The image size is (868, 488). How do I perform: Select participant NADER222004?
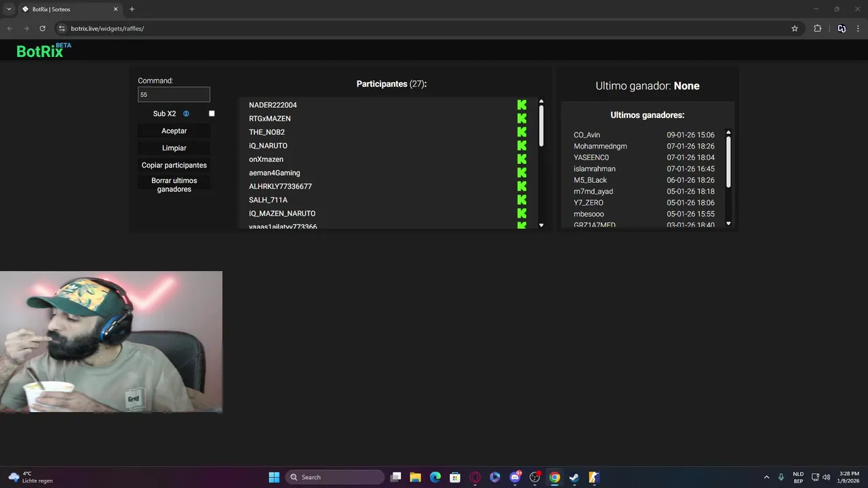[x=273, y=105]
